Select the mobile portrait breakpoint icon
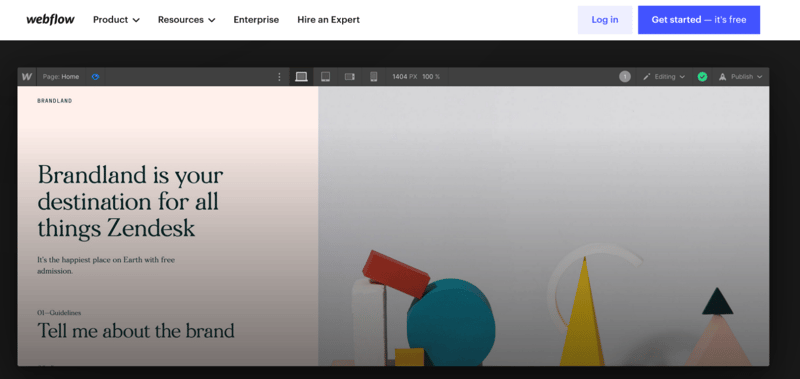 373,77
